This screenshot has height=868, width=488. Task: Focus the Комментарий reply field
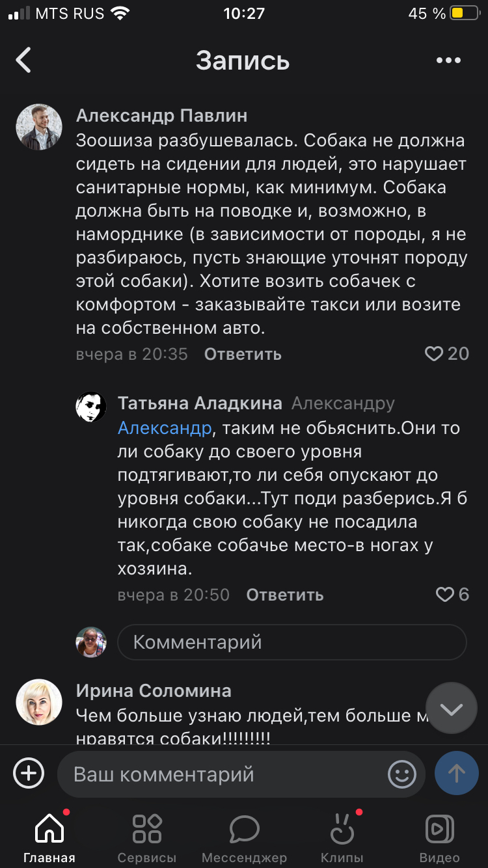tap(291, 642)
